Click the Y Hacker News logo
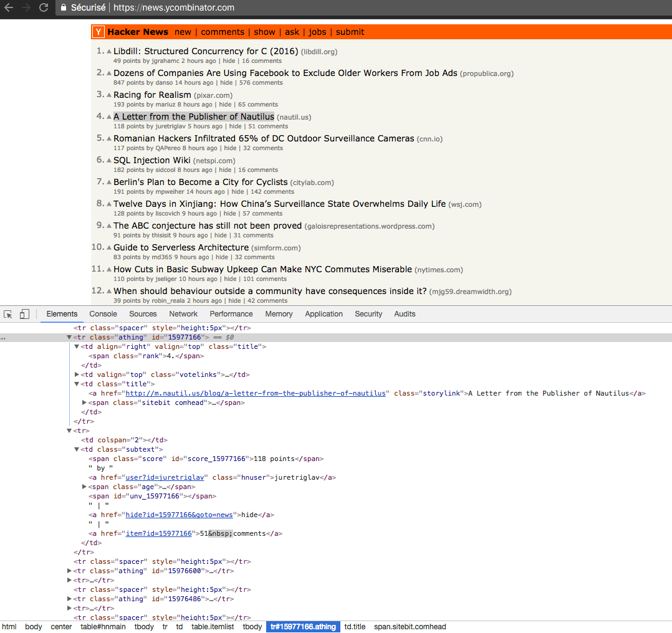This screenshot has height=633, width=672. (x=98, y=31)
